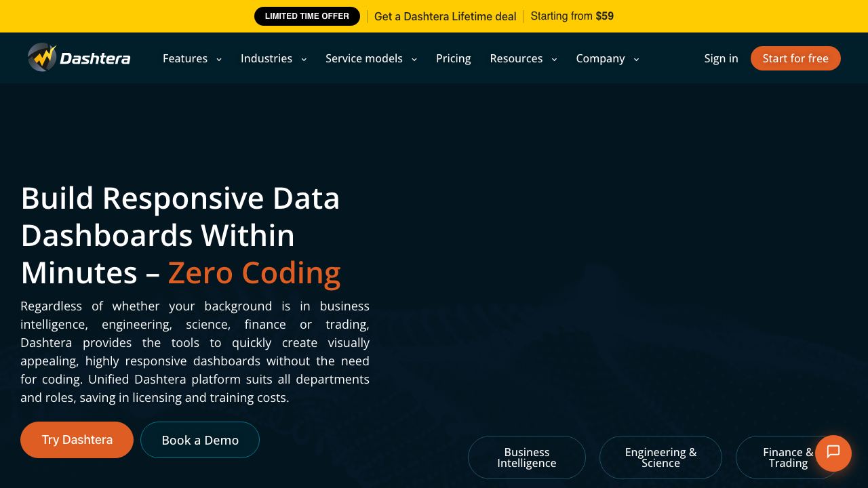Click the Sign in link
This screenshot has height=488, width=868.
721,58
